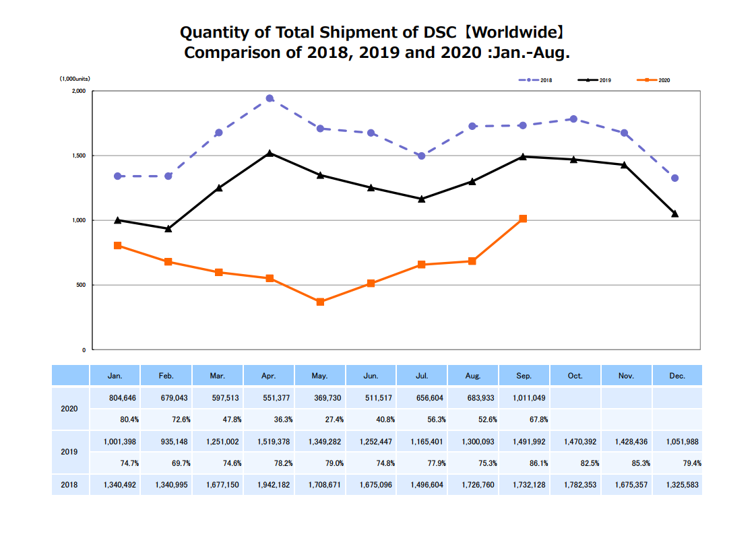Click the 2018 December circle data point

click(x=675, y=178)
